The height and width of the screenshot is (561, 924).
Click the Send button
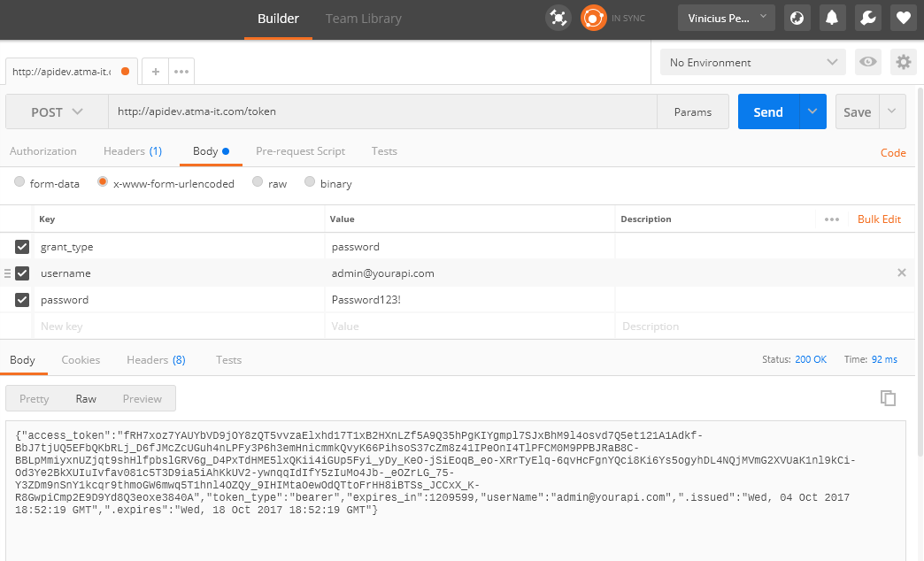pos(768,111)
